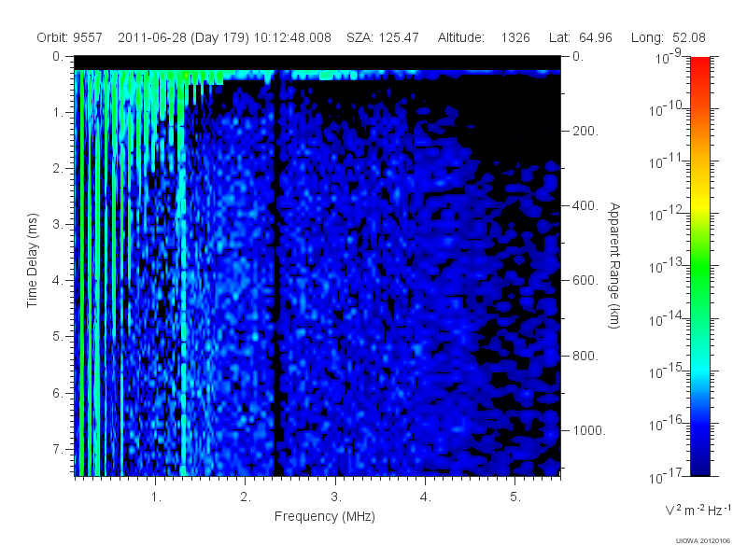Click the '2.' frequency axis tick label
This screenshot has height=560, width=747.
pyautogui.click(x=246, y=497)
